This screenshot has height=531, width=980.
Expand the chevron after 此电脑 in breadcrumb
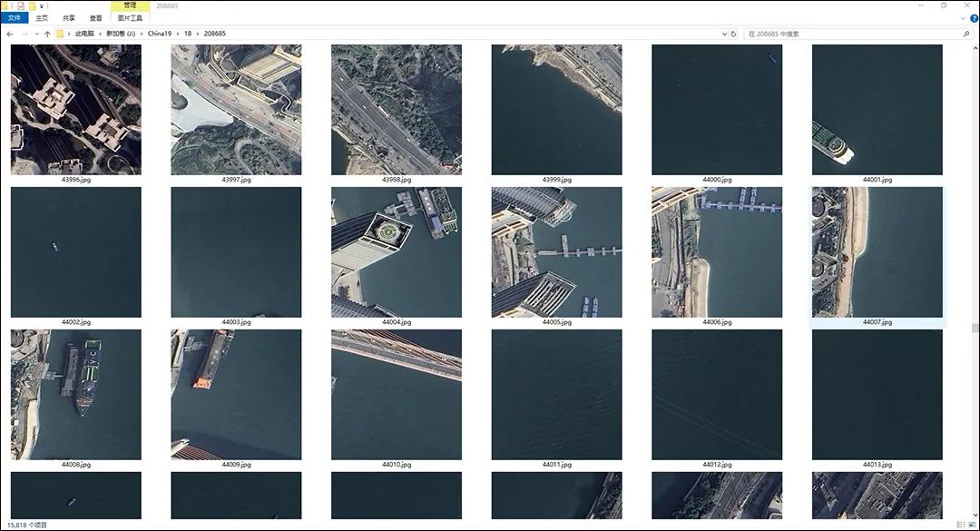coord(100,34)
